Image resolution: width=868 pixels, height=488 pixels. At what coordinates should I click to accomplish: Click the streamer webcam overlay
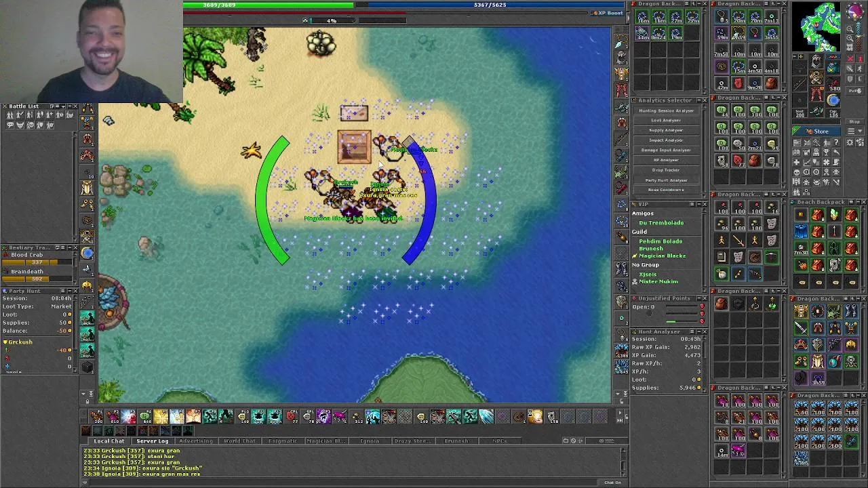tap(92, 51)
